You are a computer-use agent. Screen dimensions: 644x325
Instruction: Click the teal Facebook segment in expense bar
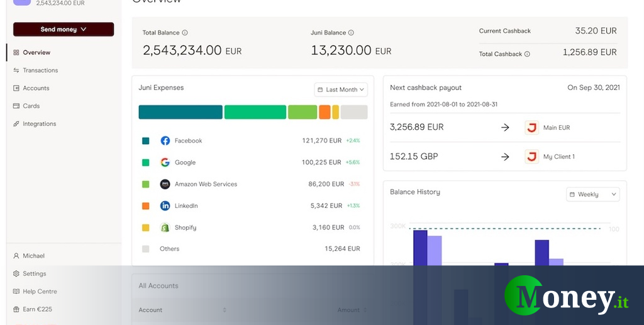pyautogui.click(x=180, y=112)
